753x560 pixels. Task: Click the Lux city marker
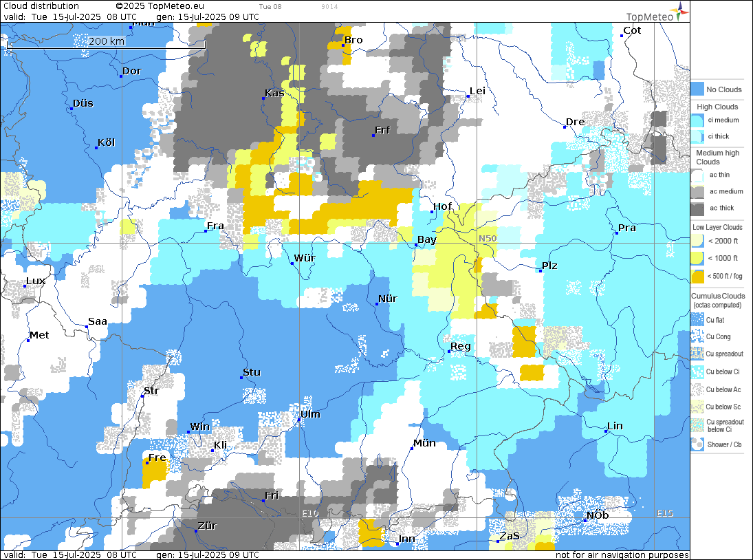[25, 286]
